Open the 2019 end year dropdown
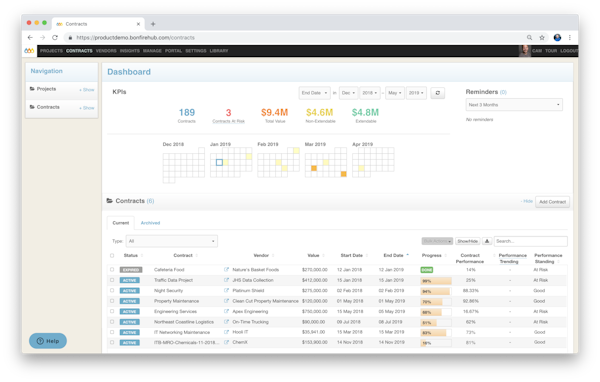Image resolution: width=600 pixels, height=382 pixels. [x=416, y=93]
